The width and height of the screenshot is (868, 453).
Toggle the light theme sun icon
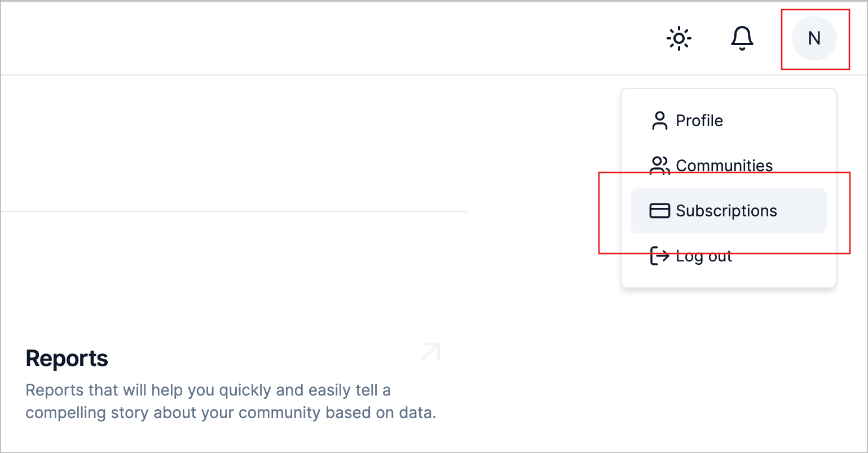(678, 38)
